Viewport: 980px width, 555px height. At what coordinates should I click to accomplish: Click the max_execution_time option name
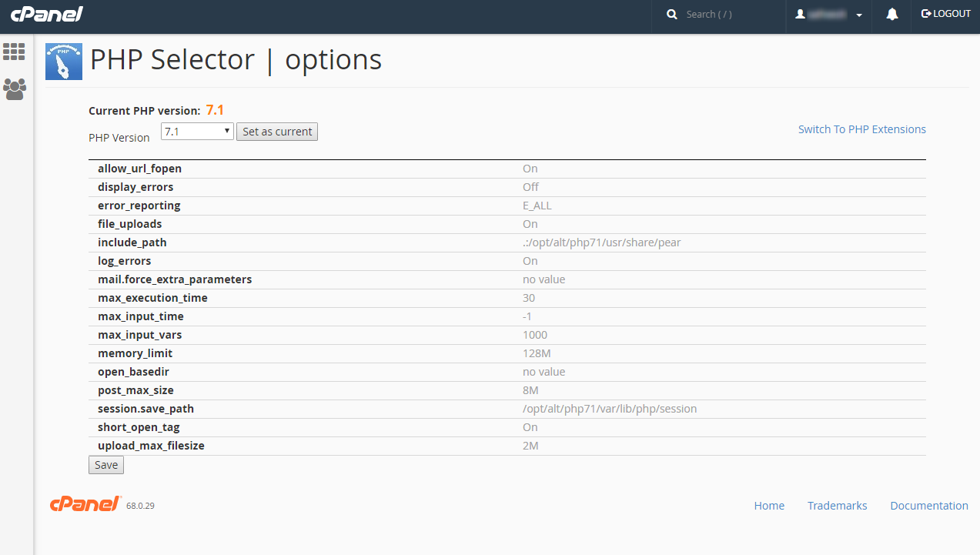pos(152,298)
